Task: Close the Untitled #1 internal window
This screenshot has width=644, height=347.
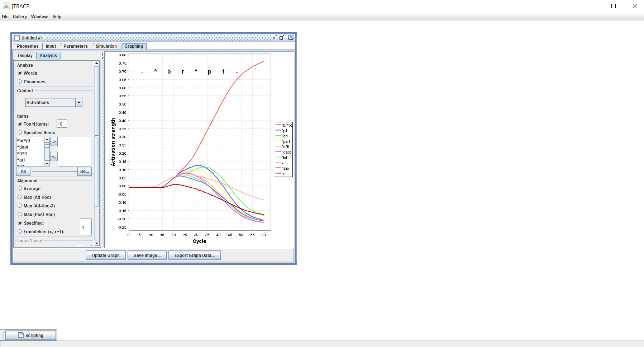Action: [291, 37]
